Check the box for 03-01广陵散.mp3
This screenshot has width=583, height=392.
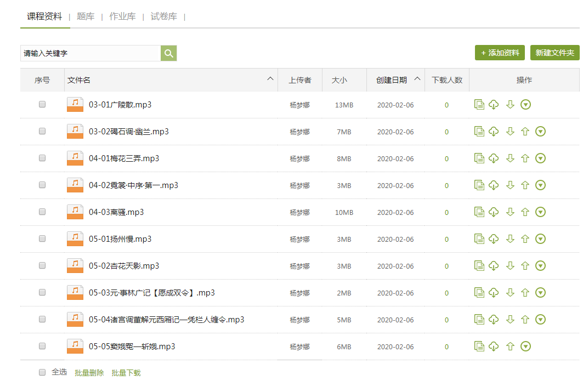coord(42,105)
